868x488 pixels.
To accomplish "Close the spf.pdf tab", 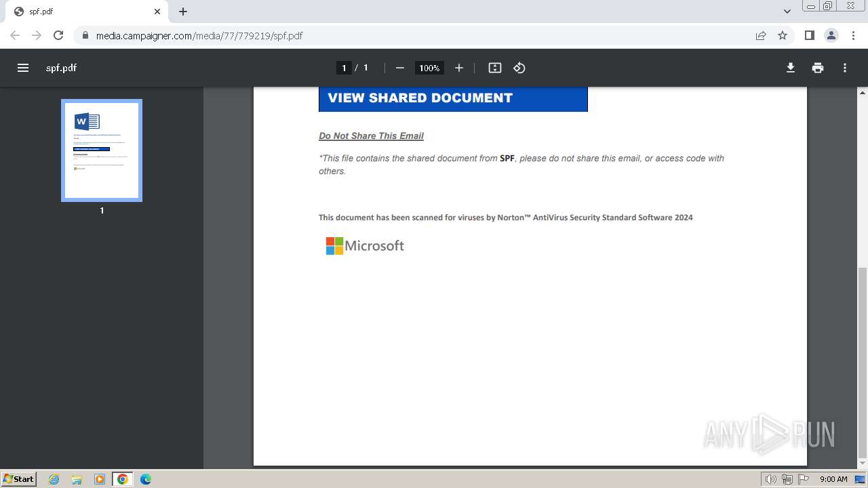I will 157,12.
